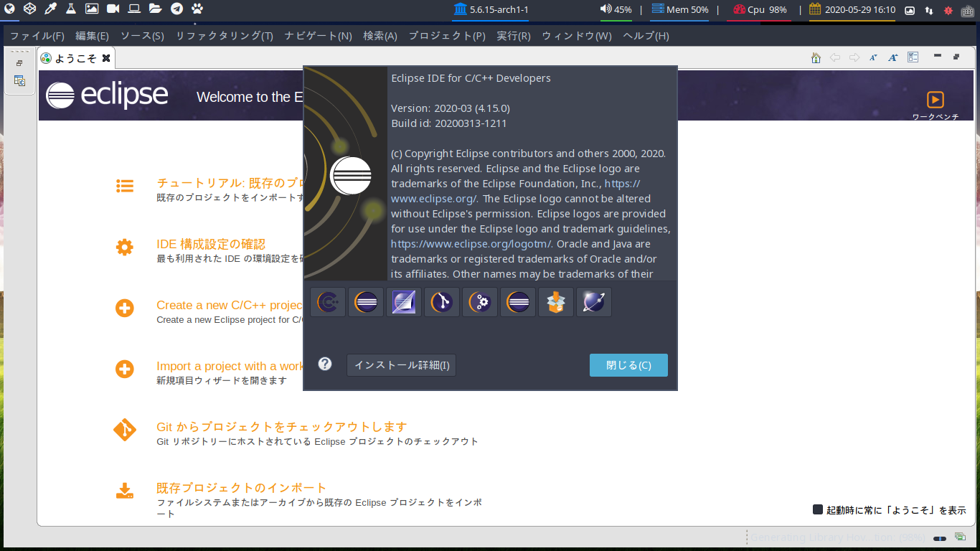Open the IDE 構成設定の確認 link
Image resolution: width=980 pixels, height=551 pixels.
211,244
